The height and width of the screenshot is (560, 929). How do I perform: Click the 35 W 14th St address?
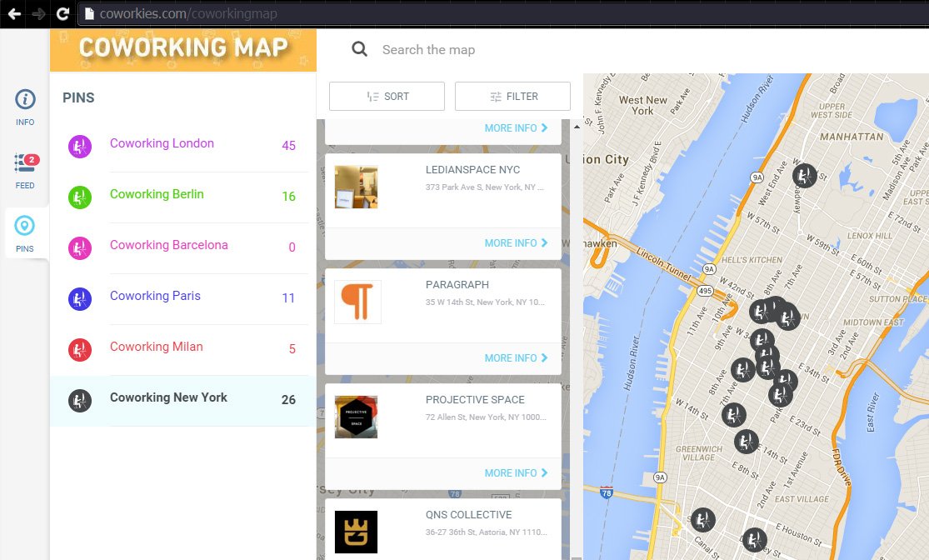[x=485, y=302]
